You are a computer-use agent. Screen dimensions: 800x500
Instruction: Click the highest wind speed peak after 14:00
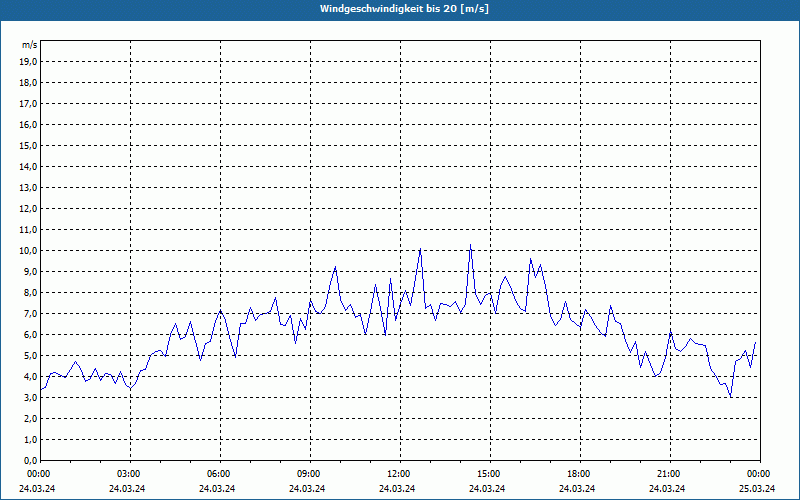point(470,245)
